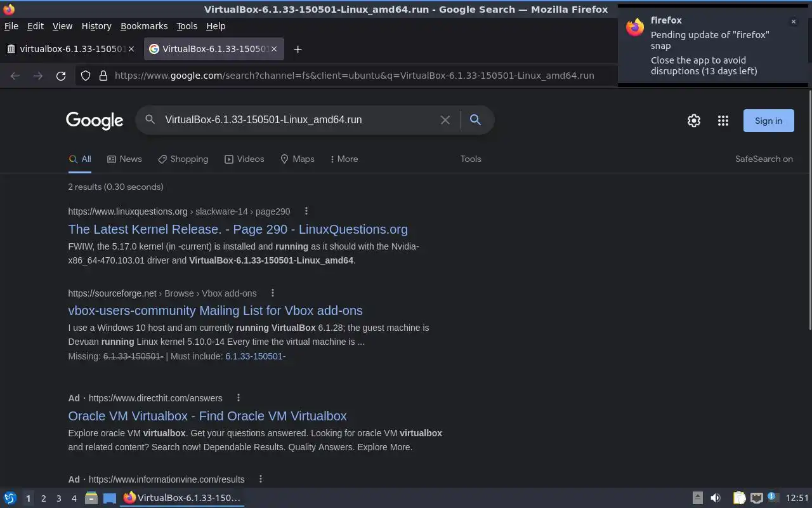
Task: Click the network tray icon
Action: 756,498
